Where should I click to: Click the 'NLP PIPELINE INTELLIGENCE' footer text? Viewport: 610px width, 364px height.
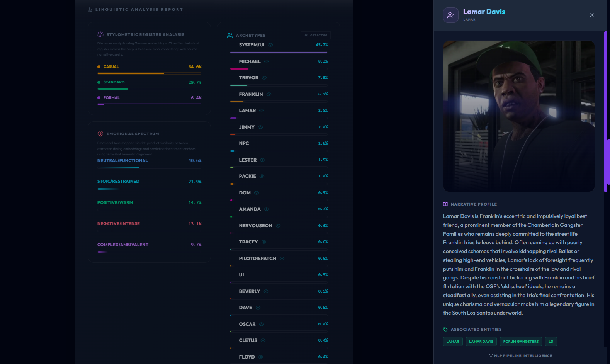523,356
